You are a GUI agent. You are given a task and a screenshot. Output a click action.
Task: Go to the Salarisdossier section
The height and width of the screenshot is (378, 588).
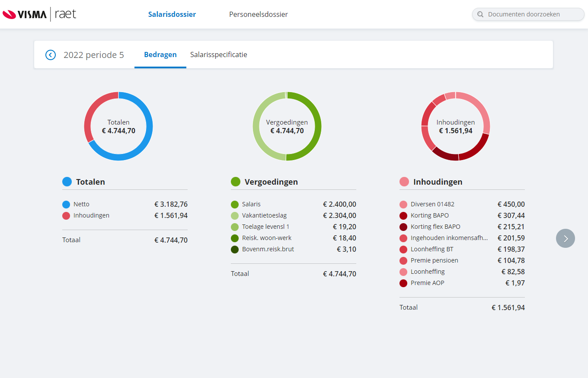tap(172, 14)
